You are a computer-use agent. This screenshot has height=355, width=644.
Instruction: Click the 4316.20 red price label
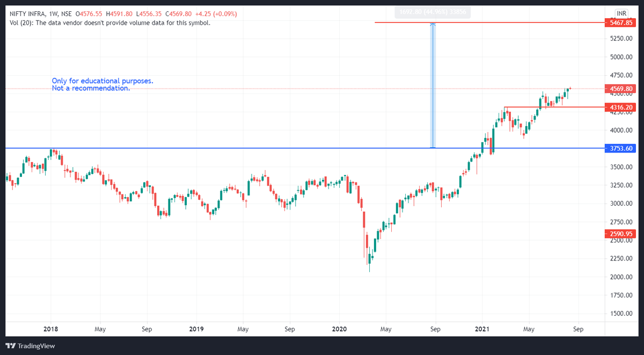(619, 107)
